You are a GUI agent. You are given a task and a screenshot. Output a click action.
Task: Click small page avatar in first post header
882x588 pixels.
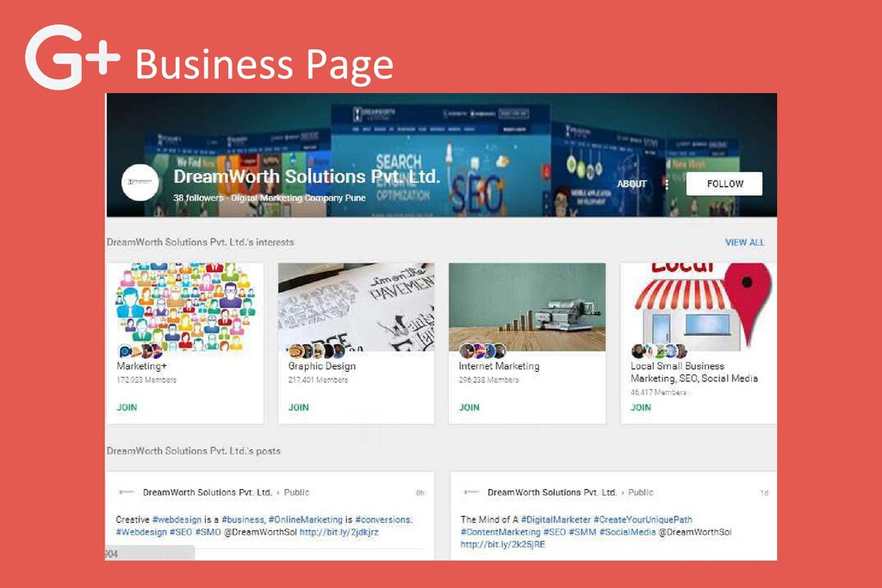pyautogui.click(x=127, y=492)
